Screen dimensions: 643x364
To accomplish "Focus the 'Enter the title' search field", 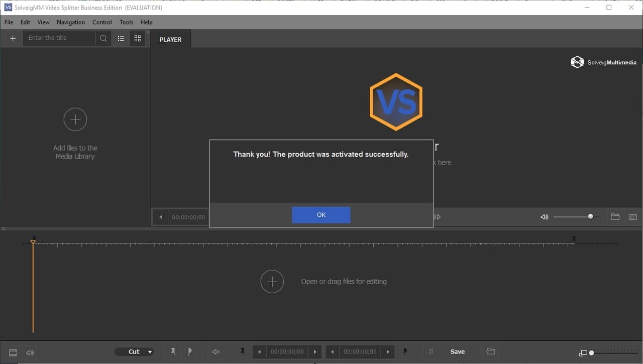I will click(59, 38).
